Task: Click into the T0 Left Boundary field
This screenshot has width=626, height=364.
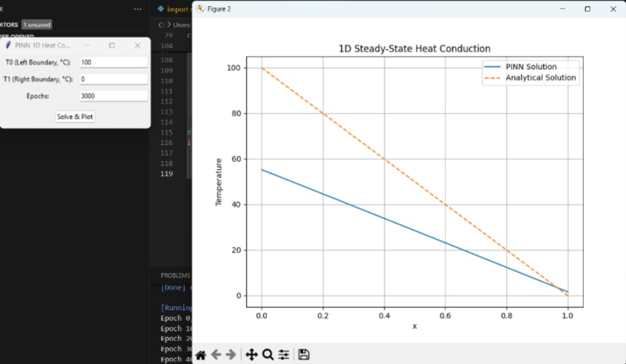Action: [114, 62]
